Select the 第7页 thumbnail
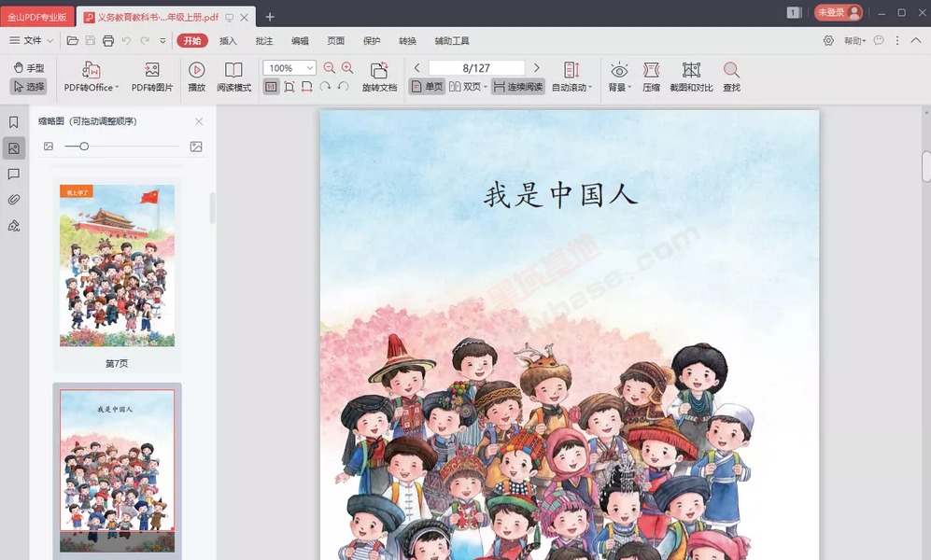Screen dimensions: 931x560 tap(117, 265)
